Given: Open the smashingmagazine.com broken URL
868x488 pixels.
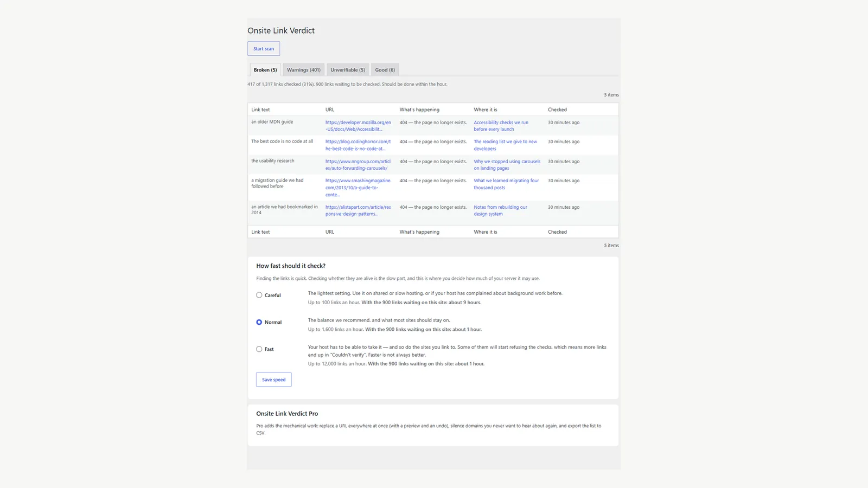Looking at the screenshot, I should 358,188.
